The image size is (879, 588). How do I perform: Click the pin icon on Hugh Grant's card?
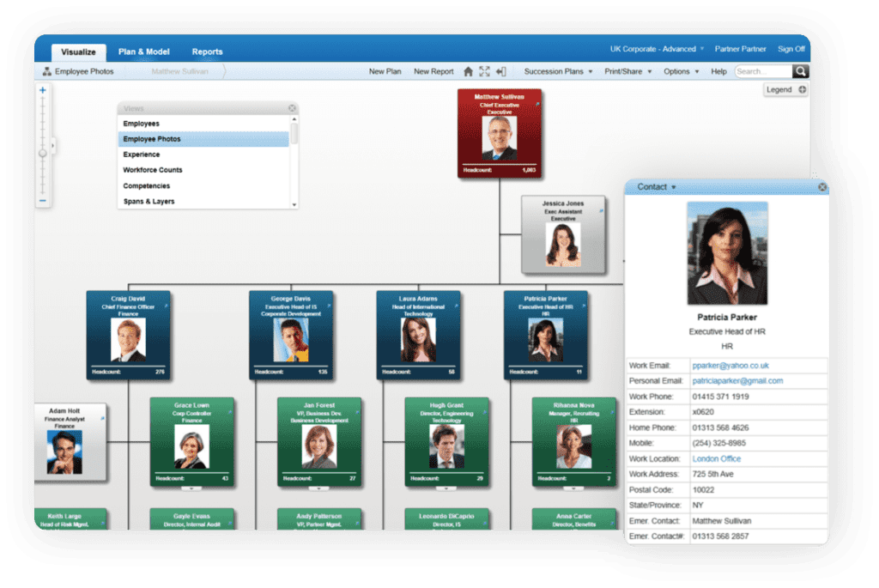pos(484,413)
